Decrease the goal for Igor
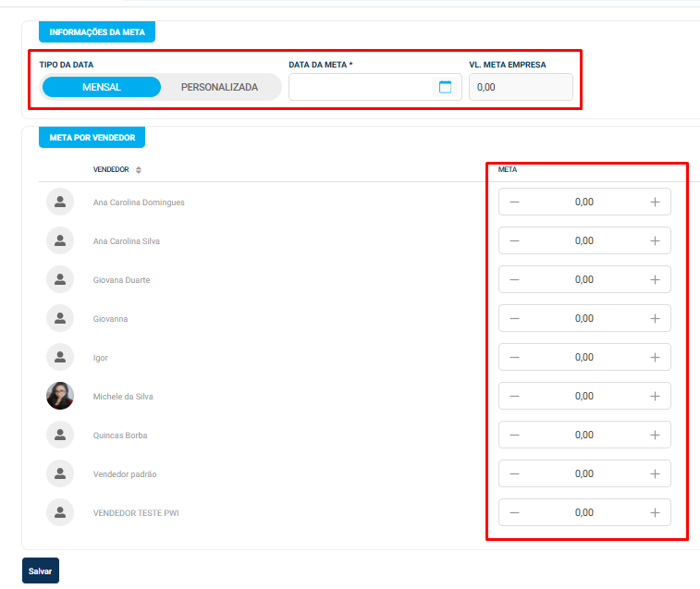700x589 pixels. [514, 357]
